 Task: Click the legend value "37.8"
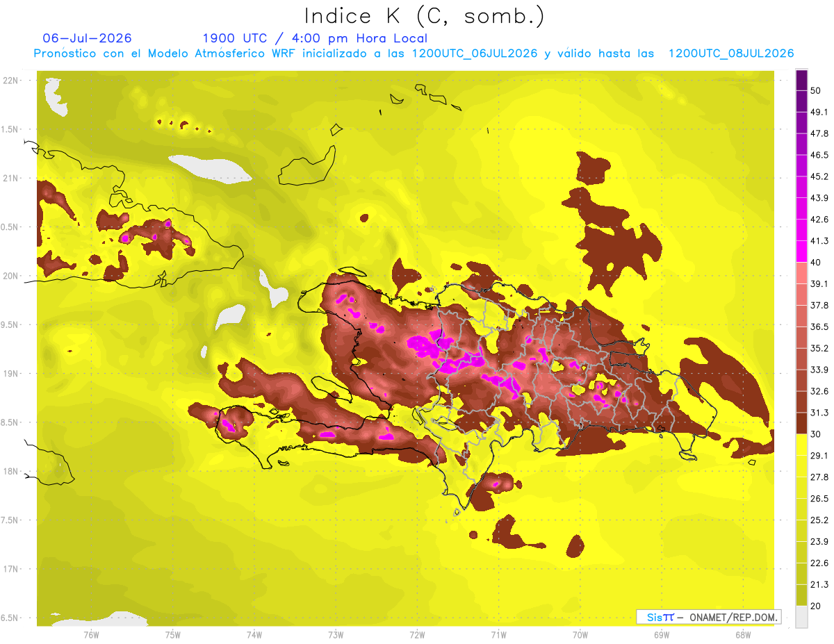[819, 305]
